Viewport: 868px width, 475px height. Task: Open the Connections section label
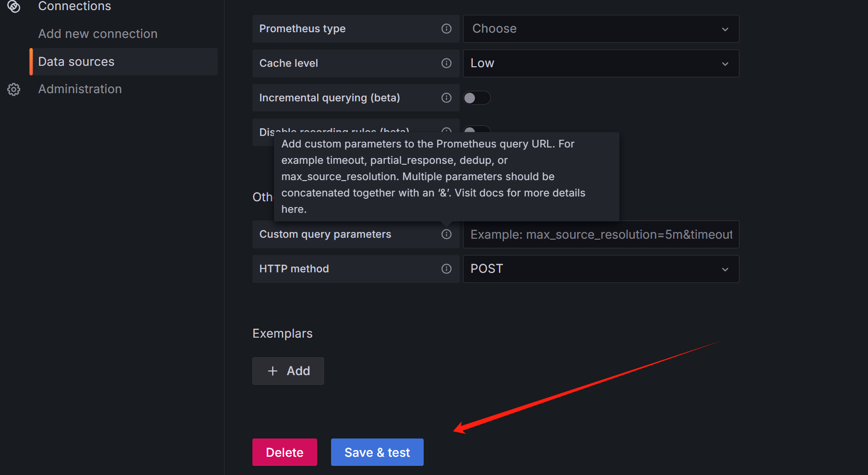[74, 6]
